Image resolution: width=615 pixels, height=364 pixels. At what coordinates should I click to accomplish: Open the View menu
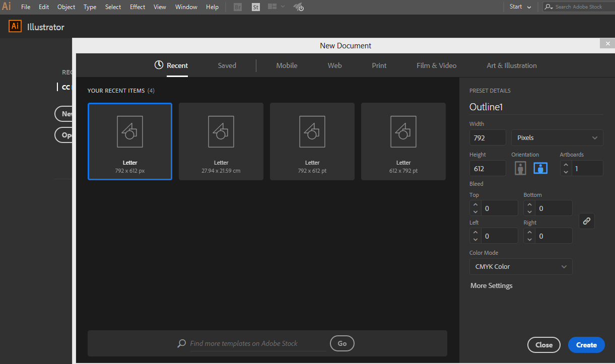(160, 7)
